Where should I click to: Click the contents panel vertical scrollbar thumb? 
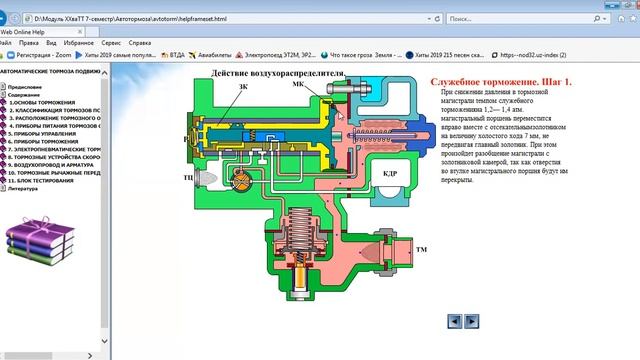tap(104, 203)
